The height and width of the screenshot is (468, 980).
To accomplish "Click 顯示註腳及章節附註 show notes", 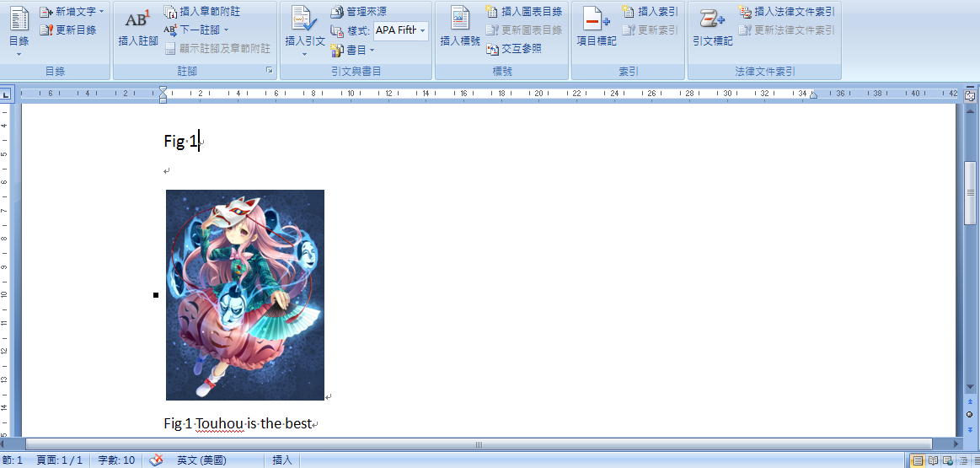I will click(x=217, y=48).
